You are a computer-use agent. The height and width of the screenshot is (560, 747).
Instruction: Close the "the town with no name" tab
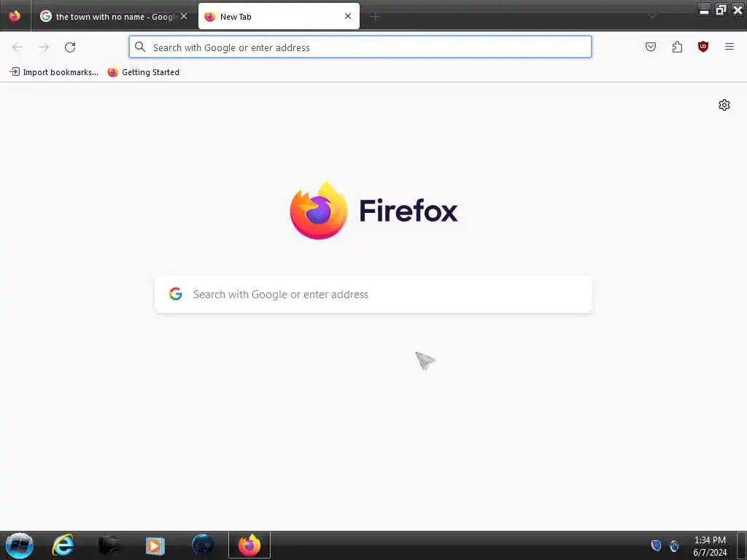[x=184, y=16]
